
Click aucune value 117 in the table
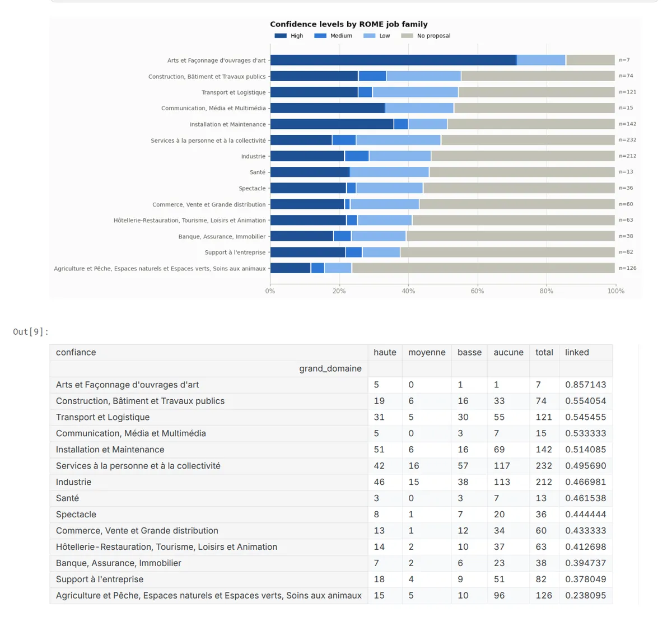502,466
